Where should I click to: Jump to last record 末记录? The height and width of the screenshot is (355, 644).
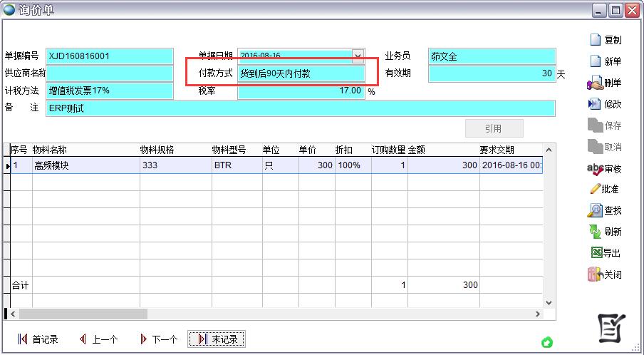coord(217,339)
